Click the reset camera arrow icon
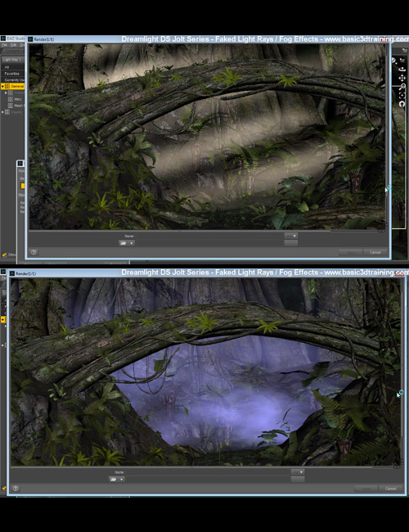 (402, 104)
